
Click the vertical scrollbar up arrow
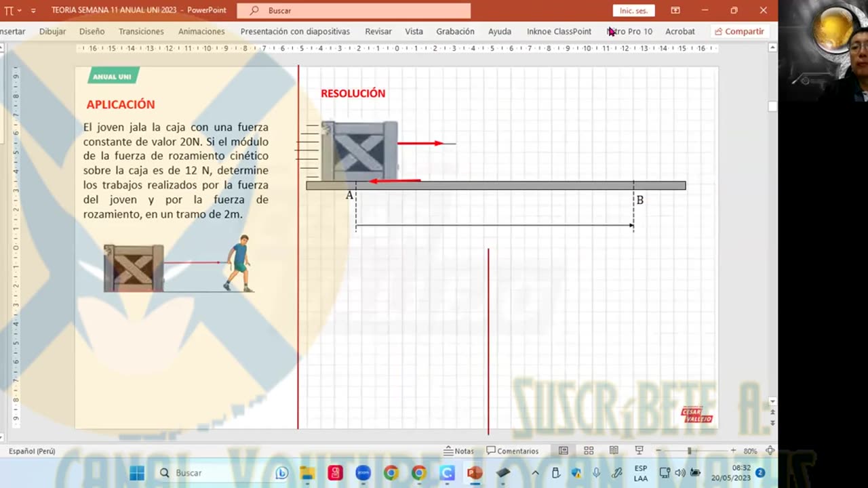point(772,48)
